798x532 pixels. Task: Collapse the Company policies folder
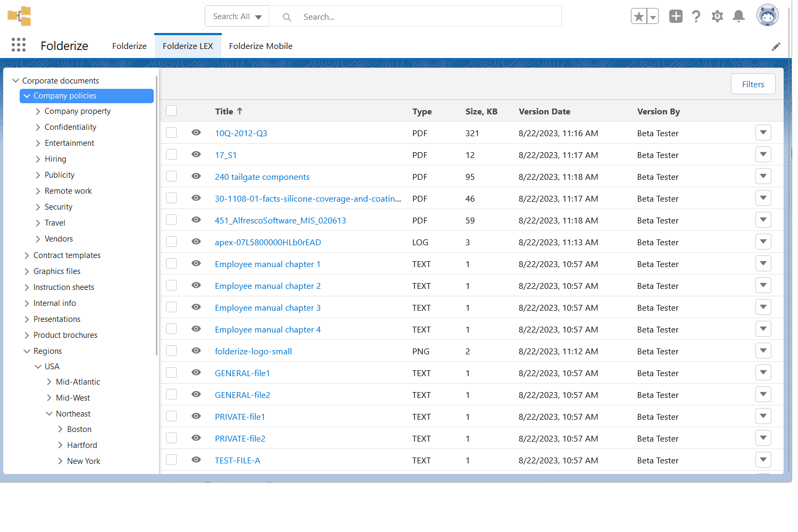[x=27, y=96]
